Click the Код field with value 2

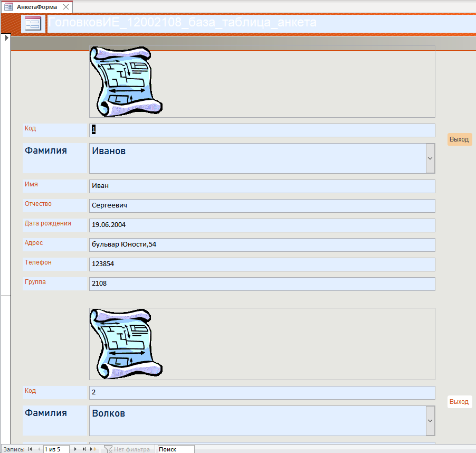[262, 393]
